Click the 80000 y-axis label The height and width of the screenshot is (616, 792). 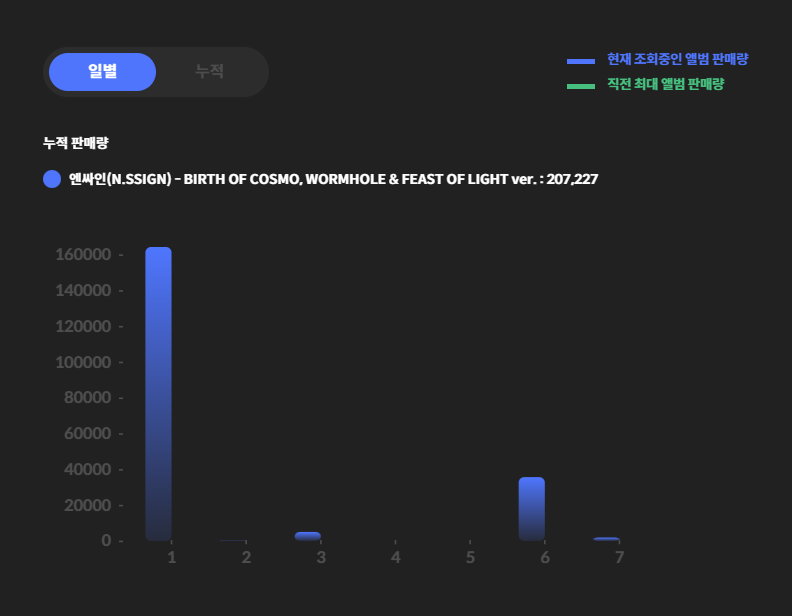[x=87, y=398]
